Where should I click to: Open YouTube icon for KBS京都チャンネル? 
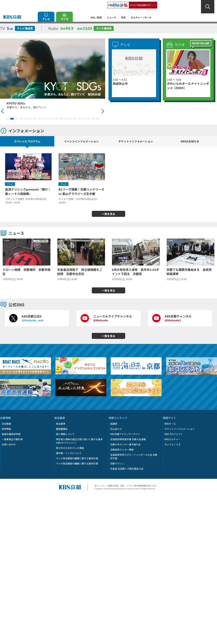157,318
